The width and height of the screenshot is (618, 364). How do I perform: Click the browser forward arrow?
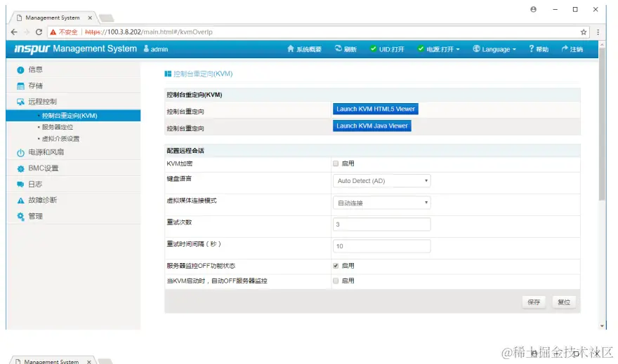tap(27, 32)
